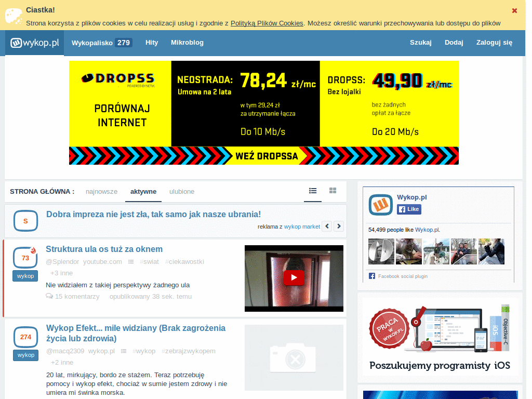Click the wykop.pl source link of Wykop Efekt
Screen dimensions: 532x399
(101, 351)
